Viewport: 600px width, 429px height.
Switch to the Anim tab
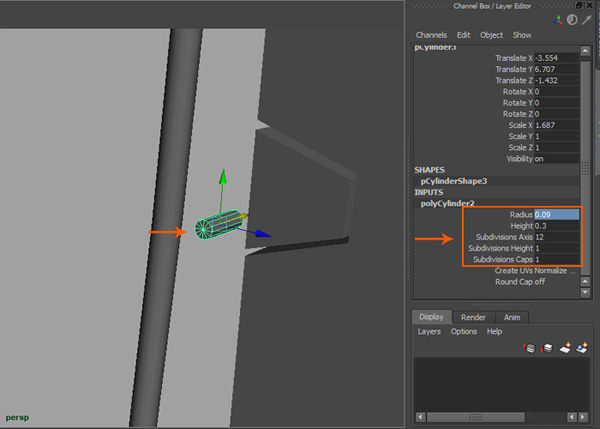click(511, 317)
